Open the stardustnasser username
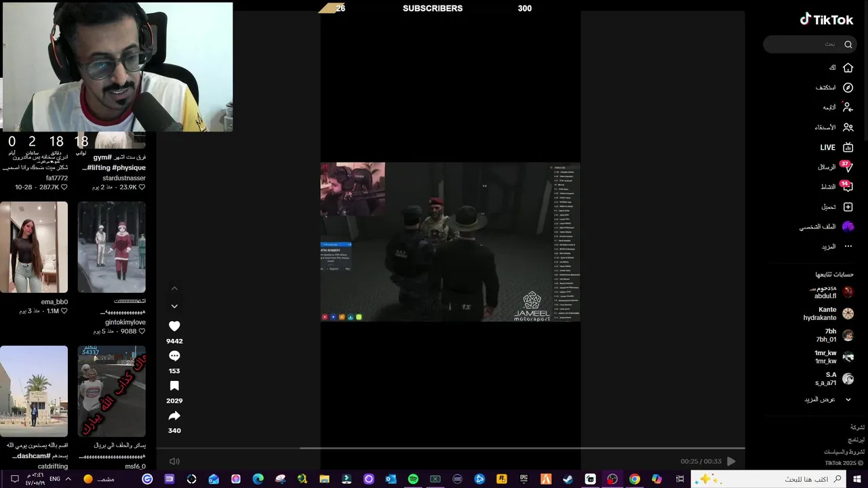 click(124, 178)
